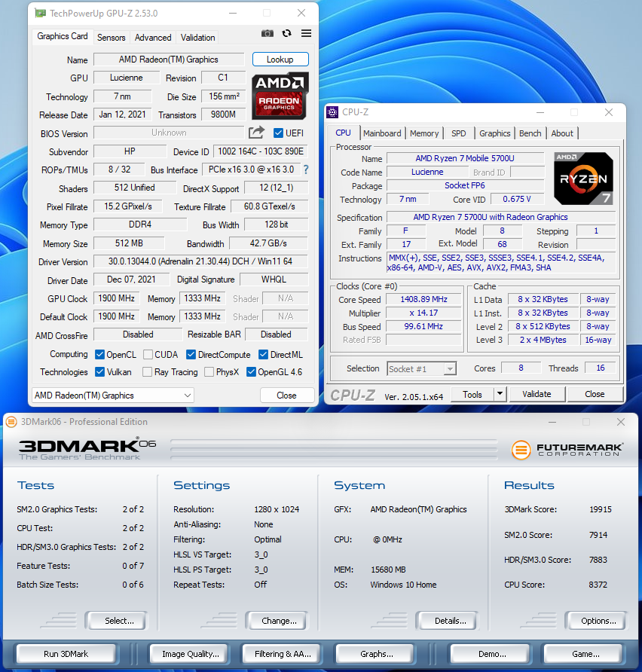Viewport: 642px width, 672px height.
Task: Open Graphs... in 3DMark06
Action: (x=375, y=654)
